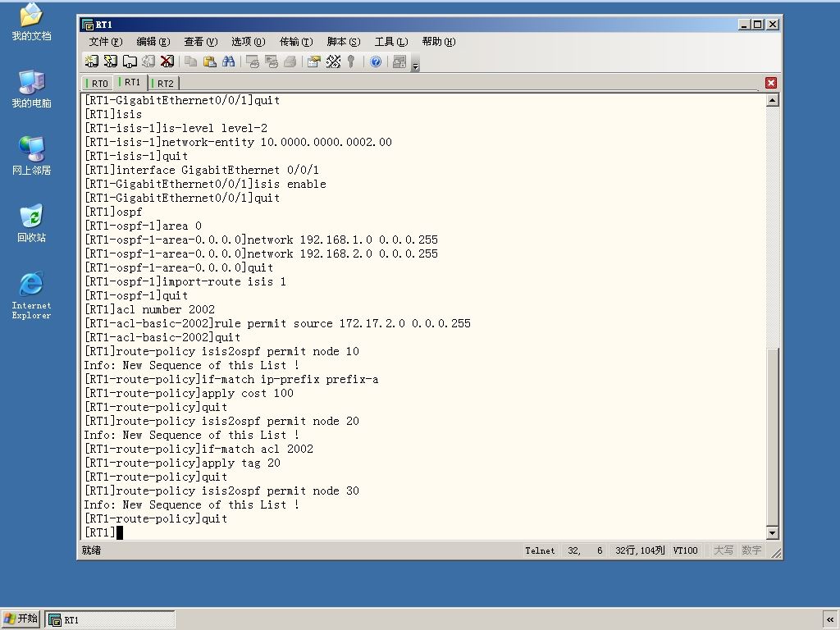This screenshot has height=630, width=840.
Task: Open the Keymap Editor toolbar icon
Action: (x=333, y=62)
